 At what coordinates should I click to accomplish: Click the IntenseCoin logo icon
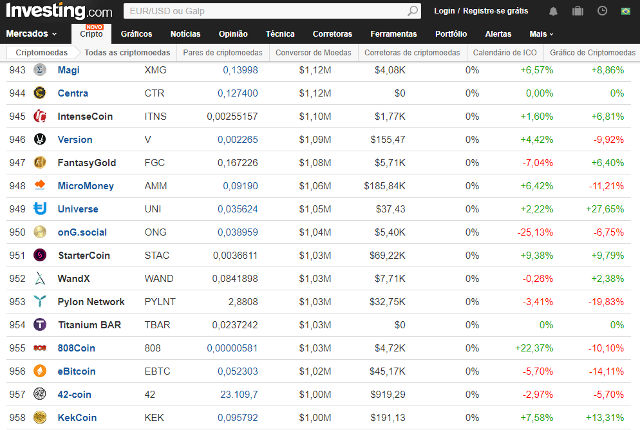(40, 116)
